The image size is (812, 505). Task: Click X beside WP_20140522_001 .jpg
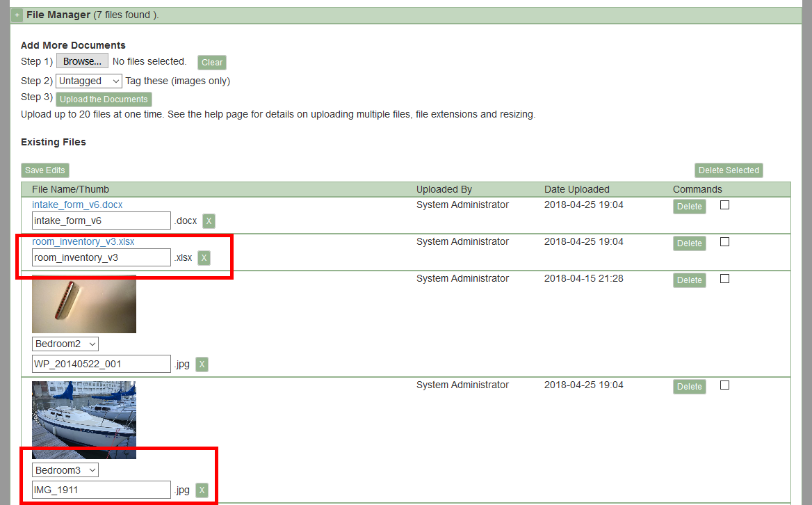point(202,364)
